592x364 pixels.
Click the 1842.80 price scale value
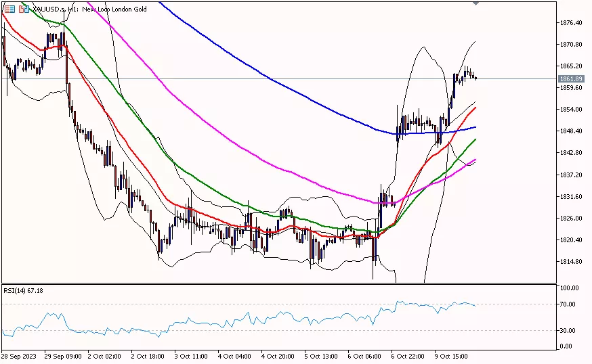[571, 153]
